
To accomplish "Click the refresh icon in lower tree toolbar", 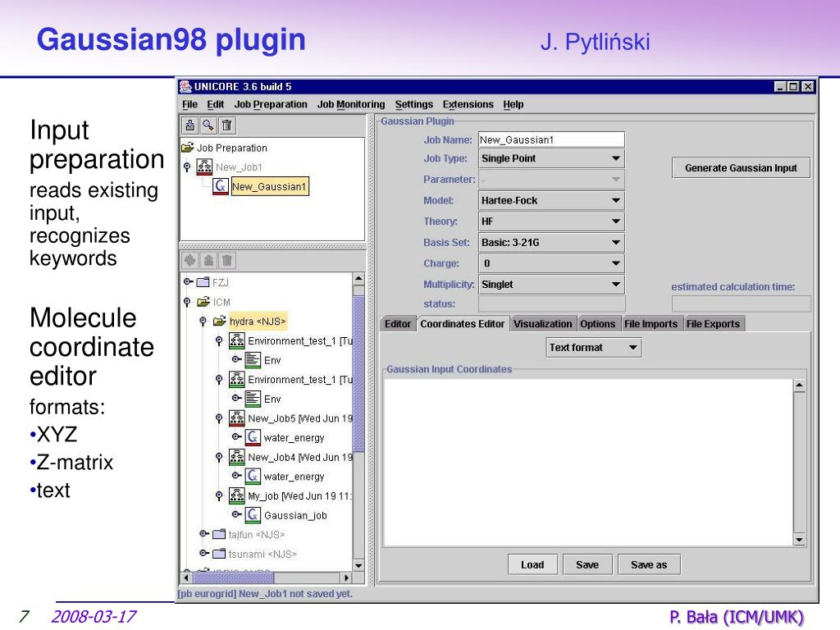I will [x=189, y=260].
